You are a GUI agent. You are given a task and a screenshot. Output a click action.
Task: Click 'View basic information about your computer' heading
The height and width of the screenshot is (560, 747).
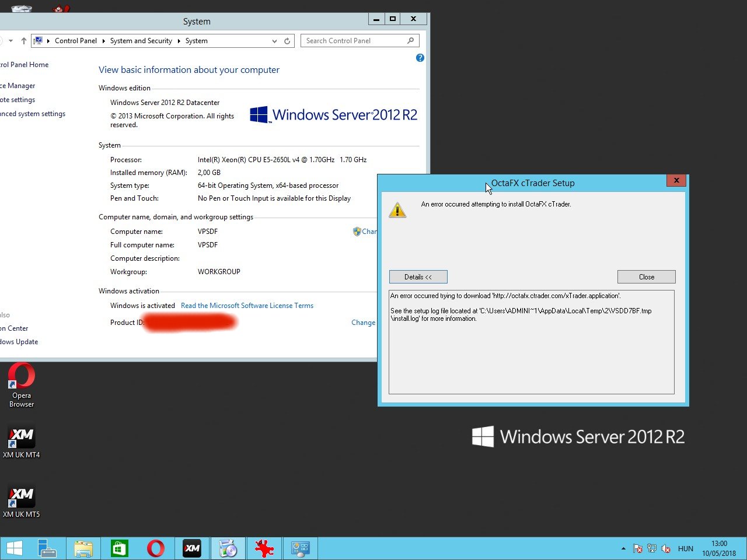coord(189,70)
